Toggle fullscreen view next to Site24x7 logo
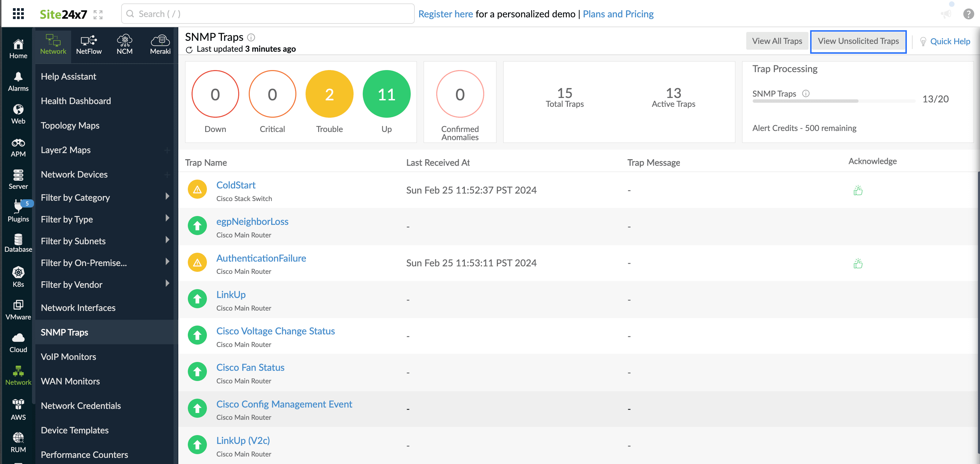Screen dimensions: 980x464 pyautogui.click(x=98, y=14)
